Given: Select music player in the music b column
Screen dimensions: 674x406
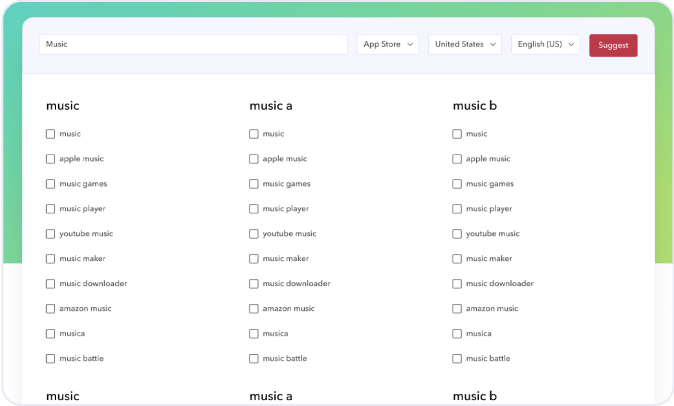Looking at the screenshot, I should click(x=457, y=209).
